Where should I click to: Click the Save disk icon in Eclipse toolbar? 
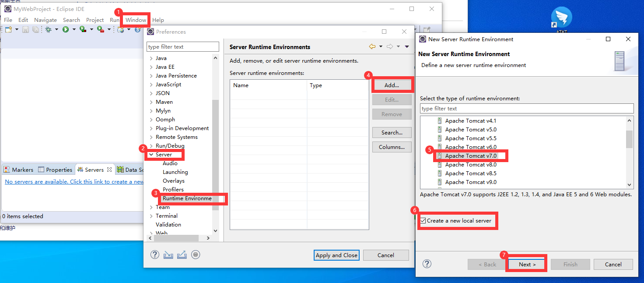[25, 29]
